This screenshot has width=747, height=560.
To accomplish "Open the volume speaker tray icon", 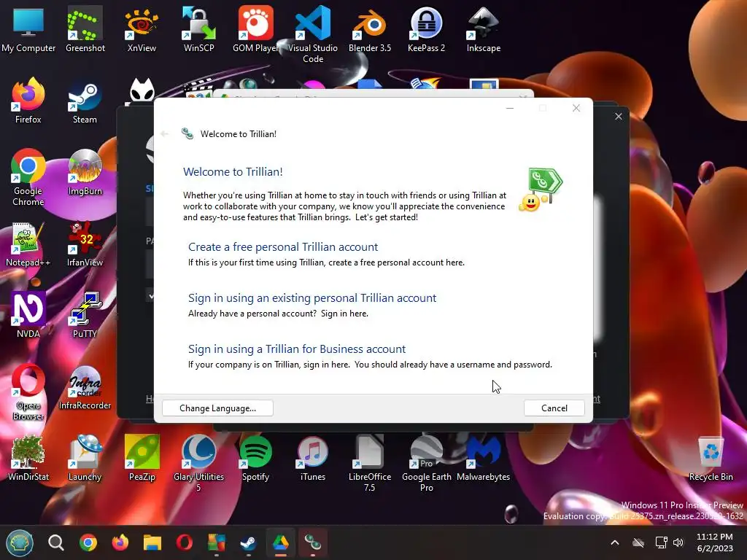I will pos(678,542).
